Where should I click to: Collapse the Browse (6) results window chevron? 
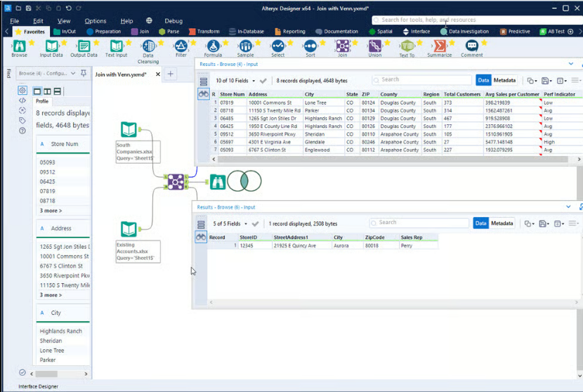568,207
